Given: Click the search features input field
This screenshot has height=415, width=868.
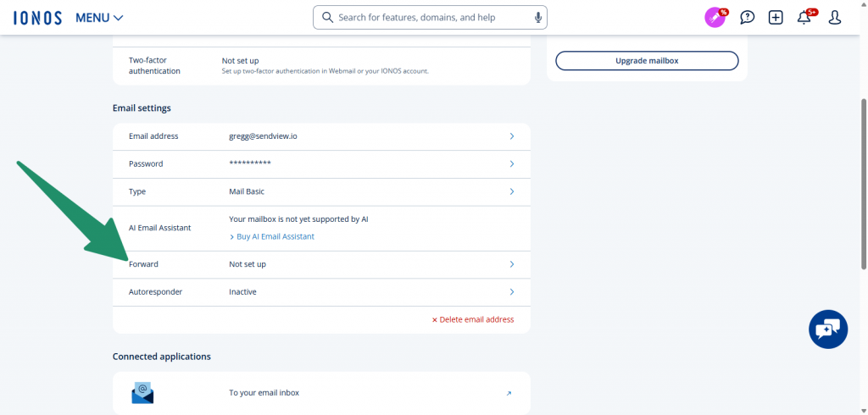Looking at the screenshot, I should [x=430, y=18].
